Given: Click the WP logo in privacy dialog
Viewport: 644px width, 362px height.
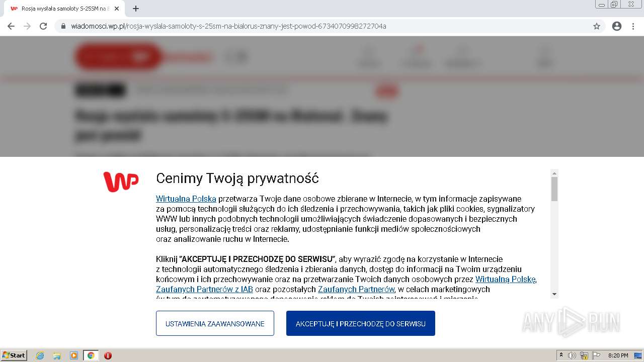Looking at the screenshot, I should [121, 182].
